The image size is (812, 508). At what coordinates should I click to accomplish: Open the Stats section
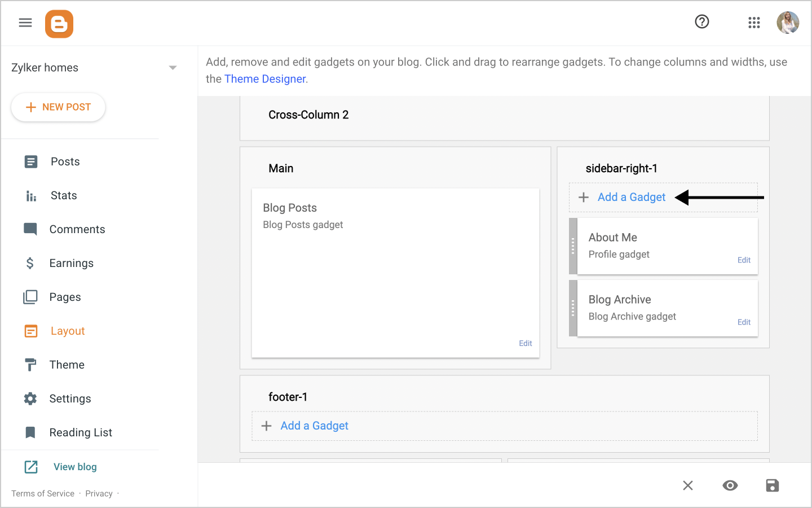coord(64,196)
